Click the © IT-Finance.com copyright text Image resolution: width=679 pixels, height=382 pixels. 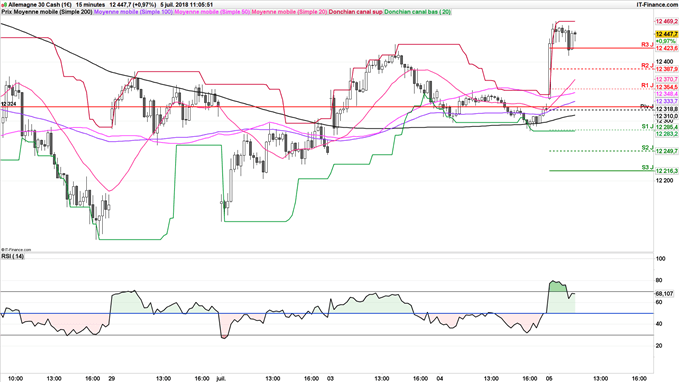tap(16, 250)
